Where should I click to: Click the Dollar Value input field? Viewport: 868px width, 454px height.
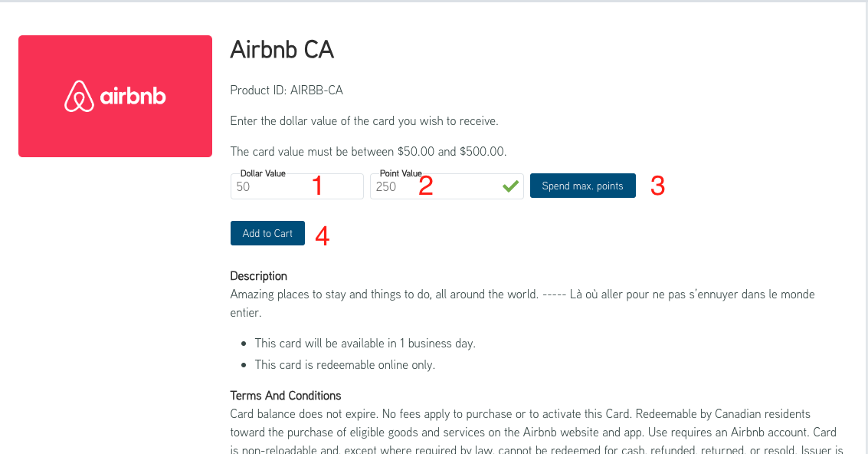click(296, 186)
